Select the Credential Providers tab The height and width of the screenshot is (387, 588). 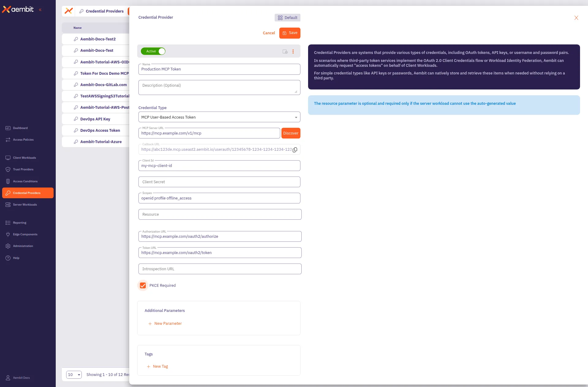[104, 11]
